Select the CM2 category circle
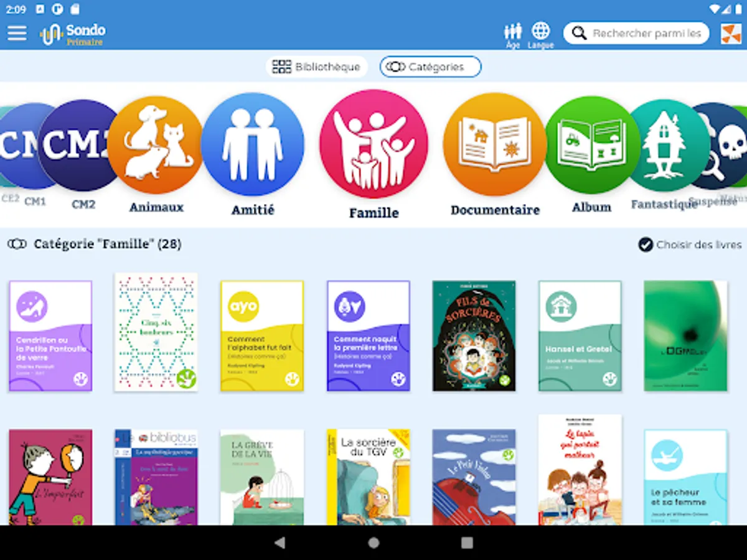This screenshot has height=560, width=747. 77,145
